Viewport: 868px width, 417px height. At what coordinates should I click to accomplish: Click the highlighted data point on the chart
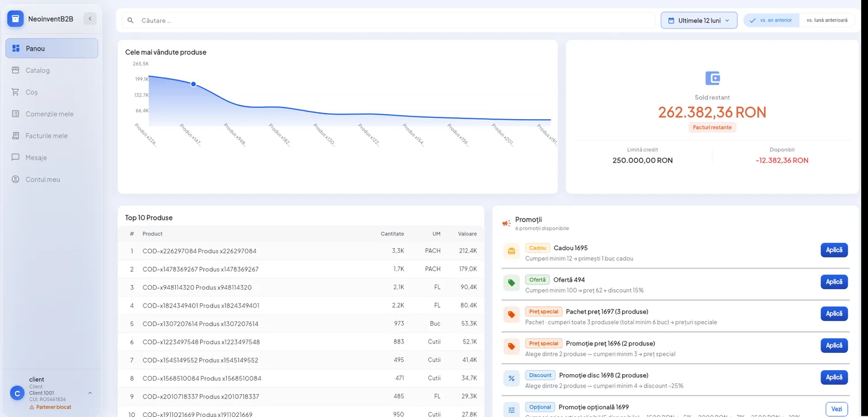click(x=193, y=84)
